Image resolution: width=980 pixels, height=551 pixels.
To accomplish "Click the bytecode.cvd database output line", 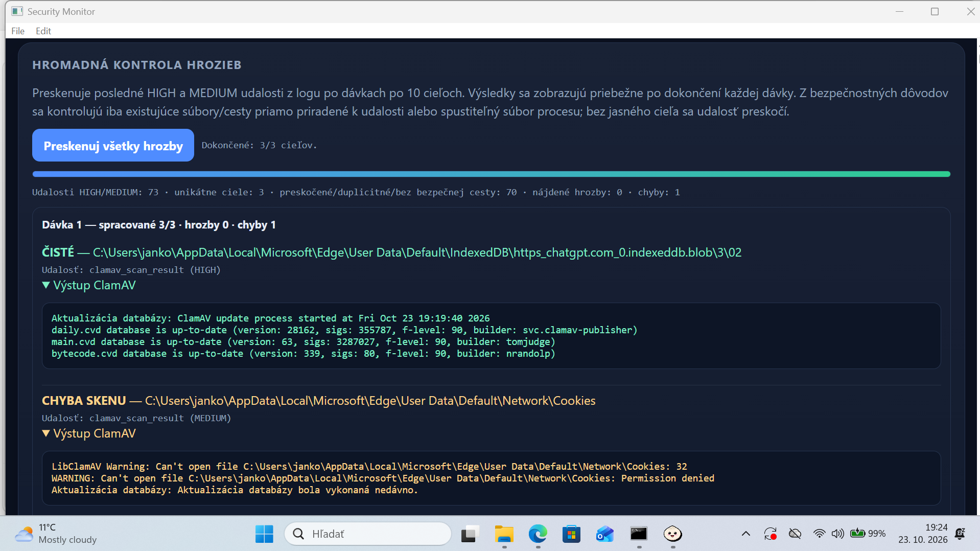I will tap(303, 354).
